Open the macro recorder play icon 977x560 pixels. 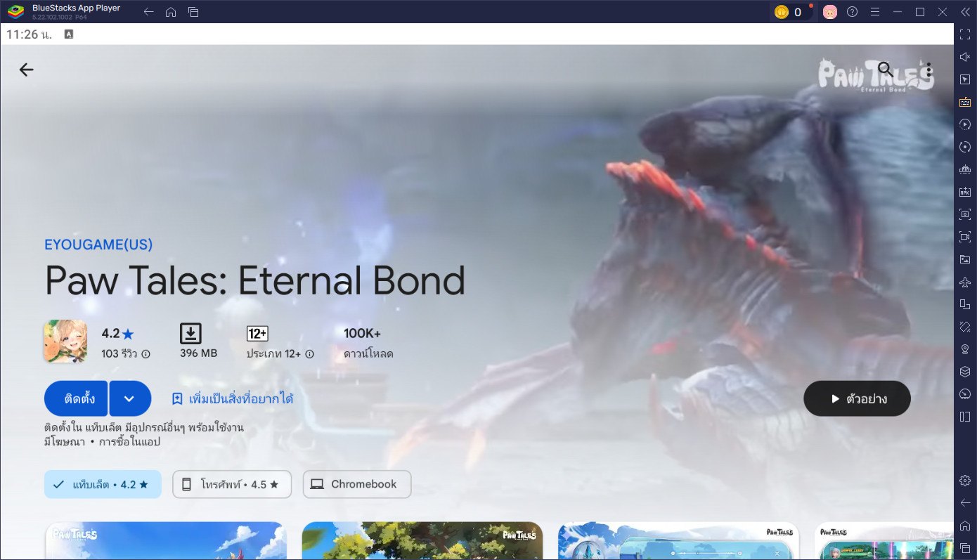[x=965, y=124]
